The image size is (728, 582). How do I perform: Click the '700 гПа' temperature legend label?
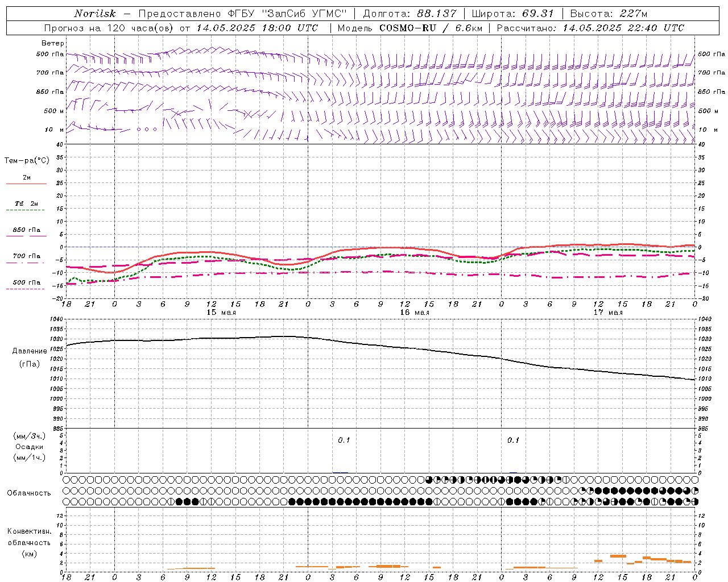[26, 256]
